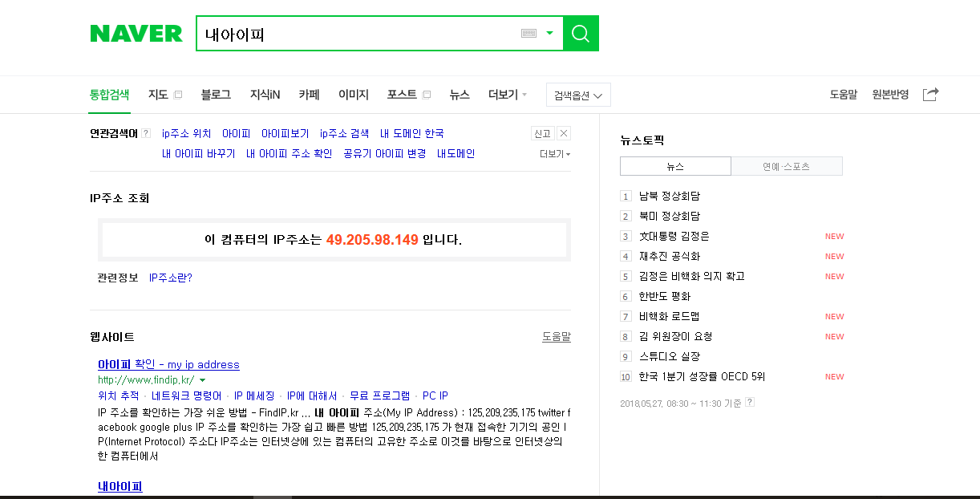Click the help icon beside 연관검색어

pos(146,133)
